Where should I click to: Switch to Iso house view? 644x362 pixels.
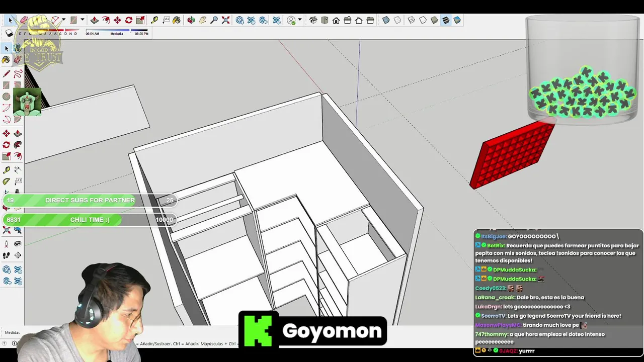coord(313,20)
